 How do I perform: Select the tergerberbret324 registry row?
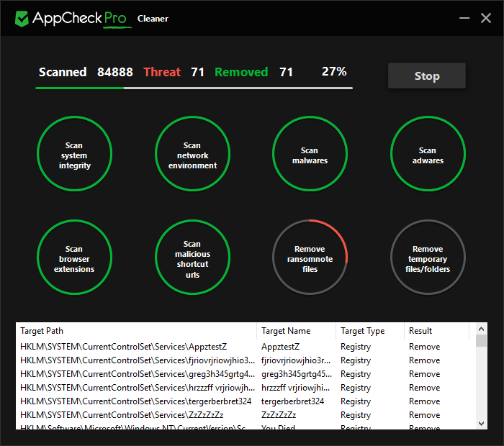tap(245, 401)
